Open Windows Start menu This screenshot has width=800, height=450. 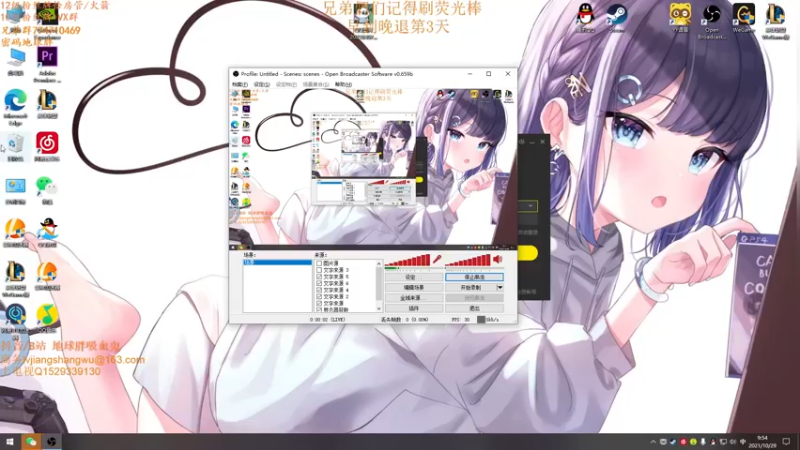10,441
